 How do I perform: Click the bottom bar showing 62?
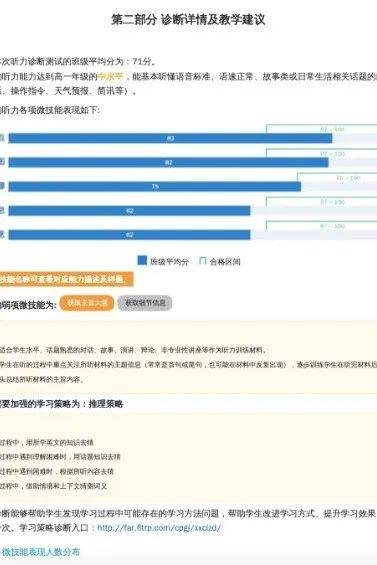(129, 235)
